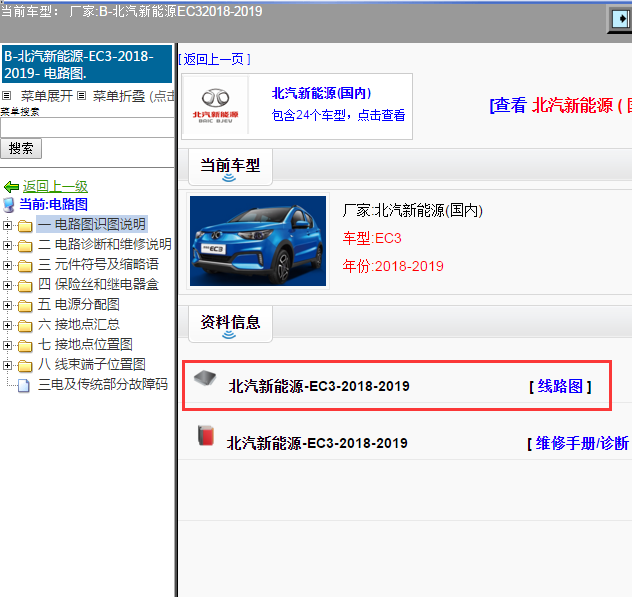This screenshot has width=632, height=597.
Task: Click the 资料信息 tab
Action: pos(230,324)
